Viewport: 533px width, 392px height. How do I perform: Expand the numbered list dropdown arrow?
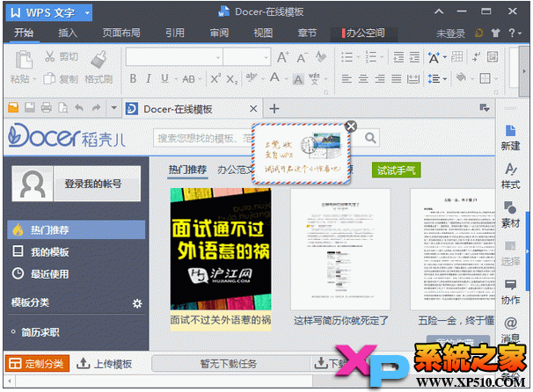[382, 57]
